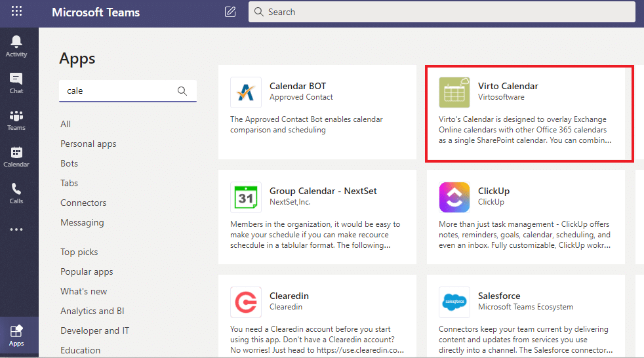Show Top picks category

tap(79, 252)
